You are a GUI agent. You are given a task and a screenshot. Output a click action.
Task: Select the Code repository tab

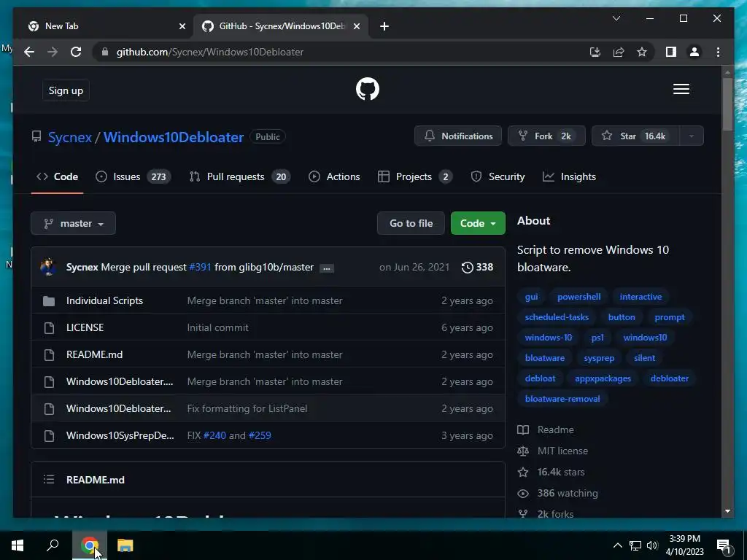point(57,176)
